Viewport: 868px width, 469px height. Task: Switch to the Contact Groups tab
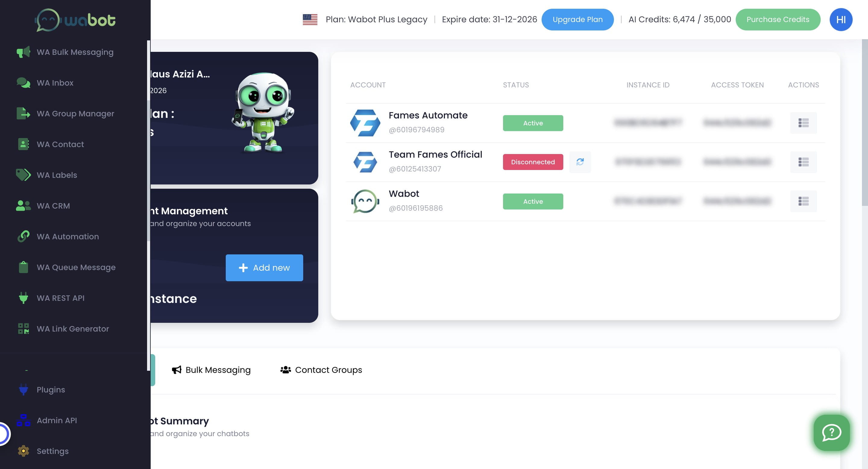click(x=321, y=370)
